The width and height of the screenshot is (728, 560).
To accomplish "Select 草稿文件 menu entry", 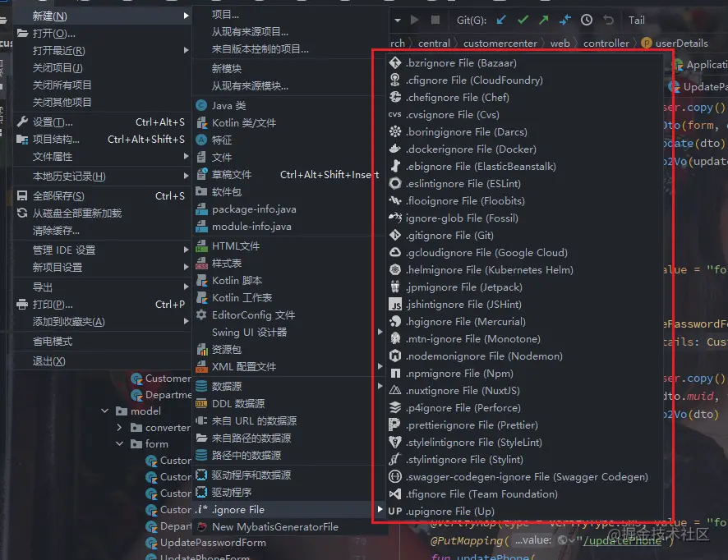I will [290, 174].
